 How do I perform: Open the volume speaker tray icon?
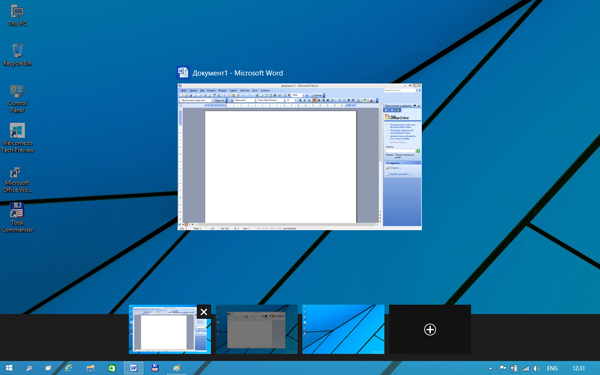[x=537, y=368]
